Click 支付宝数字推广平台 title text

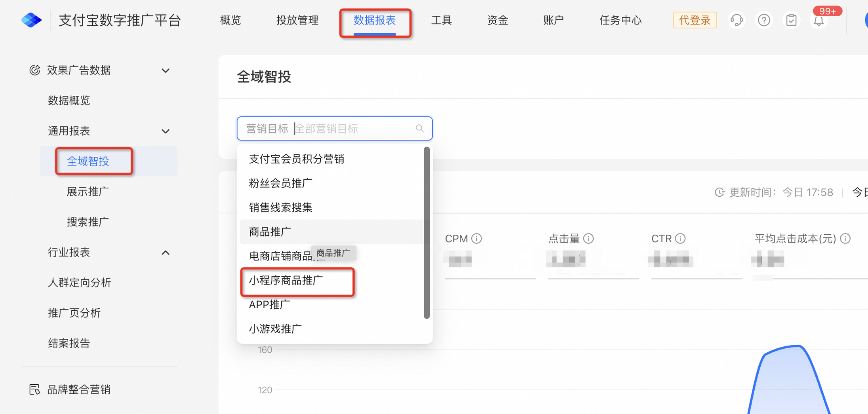pos(120,20)
